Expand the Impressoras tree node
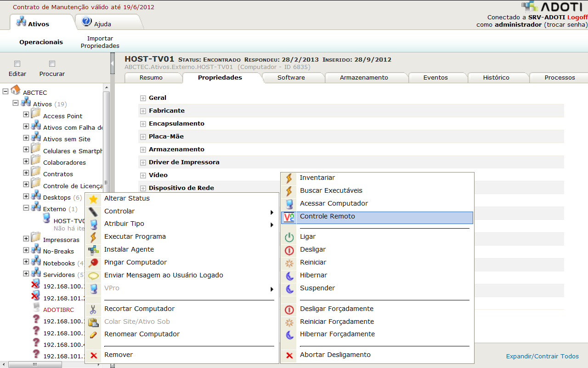This screenshot has width=588, height=368. pos(26,238)
